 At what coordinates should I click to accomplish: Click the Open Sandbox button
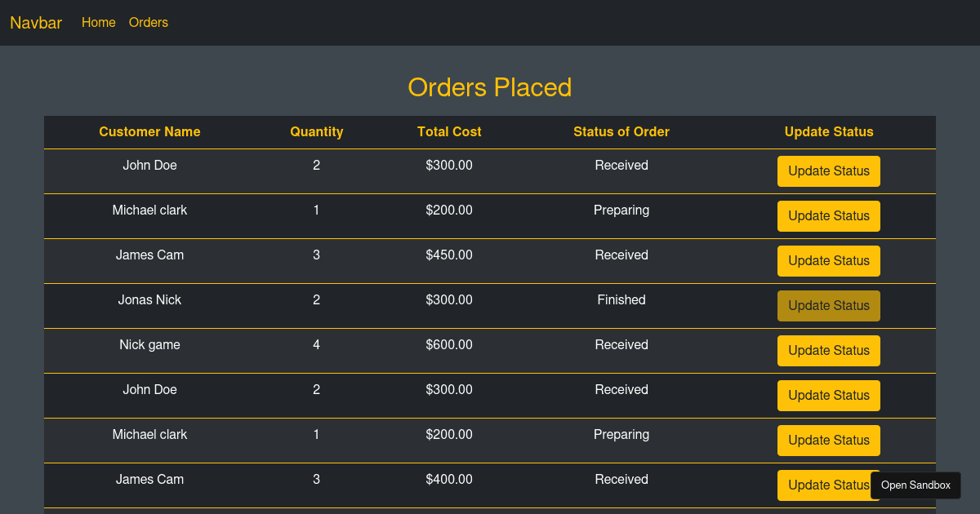click(915, 485)
